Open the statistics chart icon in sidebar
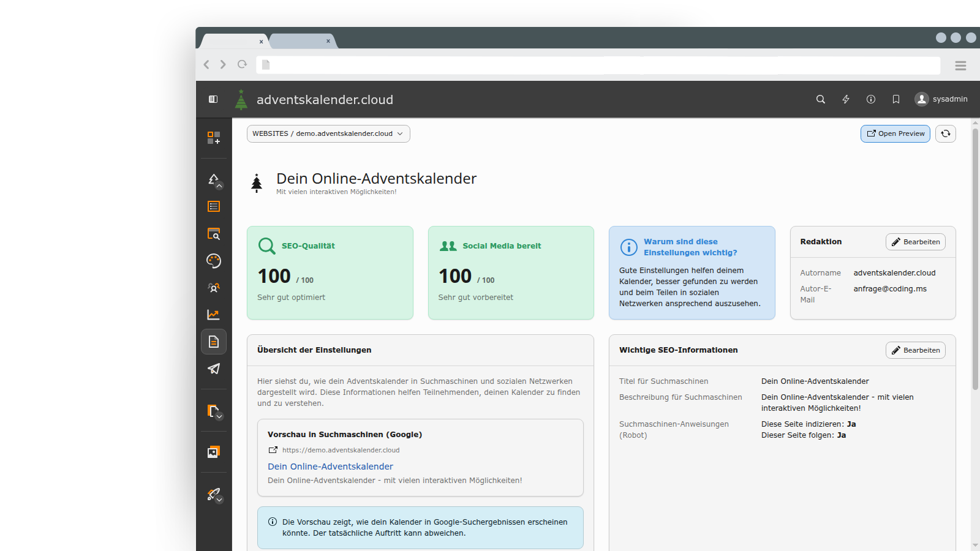 pyautogui.click(x=214, y=315)
